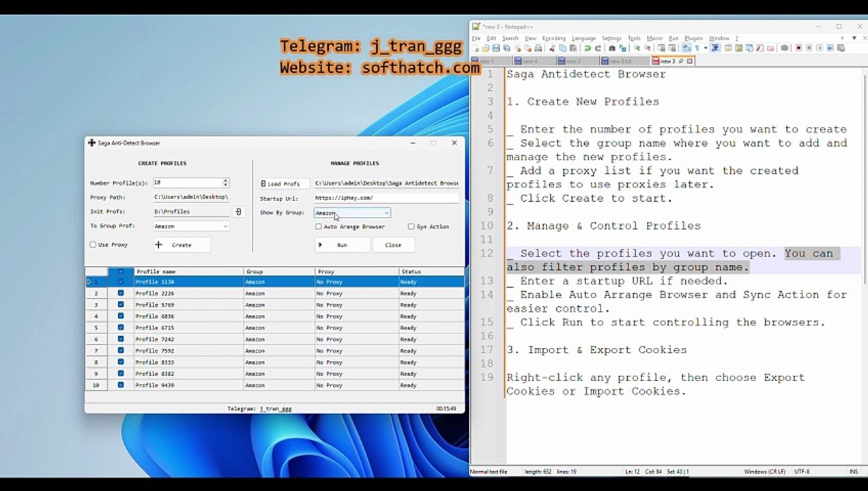The width and height of the screenshot is (868, 491).
Task: Toggle Show All Characters paragraph icon
Action: pos(697,48)
